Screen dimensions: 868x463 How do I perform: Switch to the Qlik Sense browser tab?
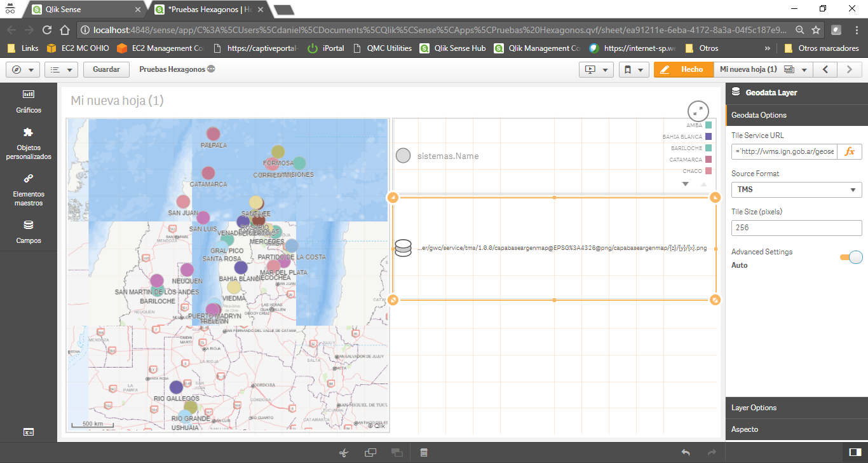coord(86,10)
